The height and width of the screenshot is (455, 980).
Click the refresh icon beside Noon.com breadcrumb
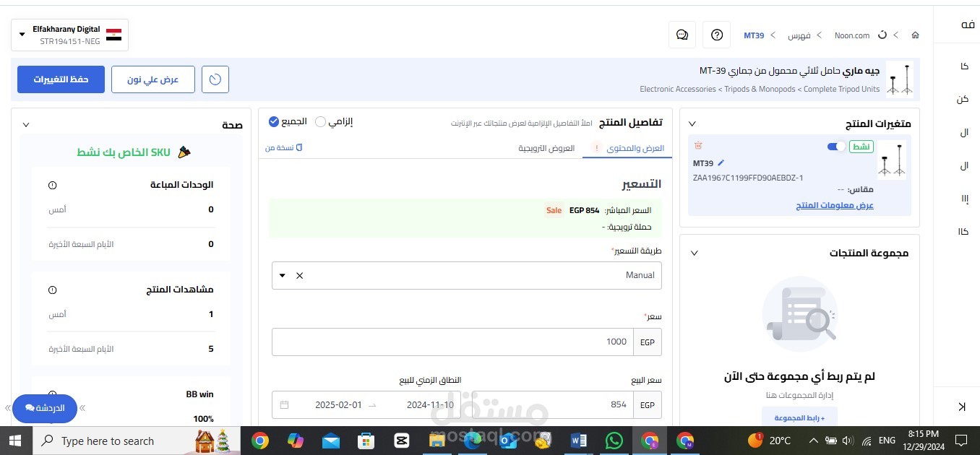click(882, 35)
